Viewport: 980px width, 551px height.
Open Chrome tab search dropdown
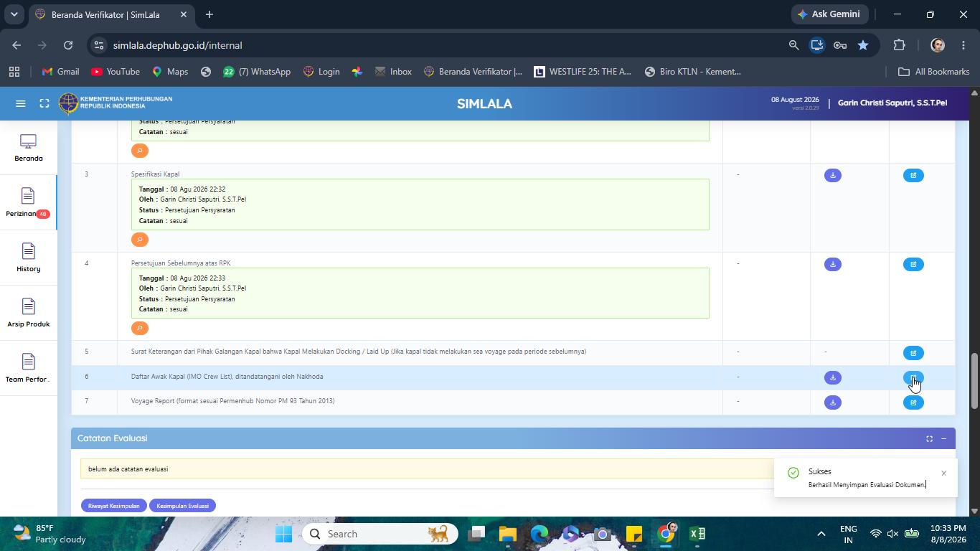point(14,14)
